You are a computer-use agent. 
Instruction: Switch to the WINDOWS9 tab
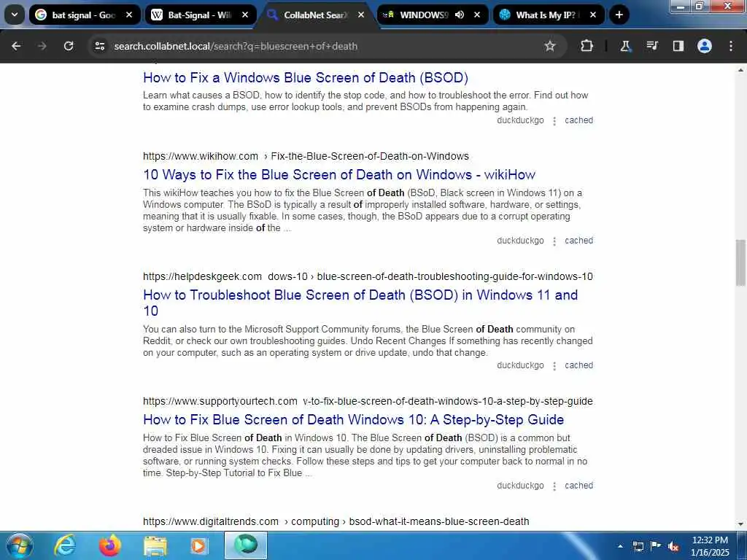(432, 15)
